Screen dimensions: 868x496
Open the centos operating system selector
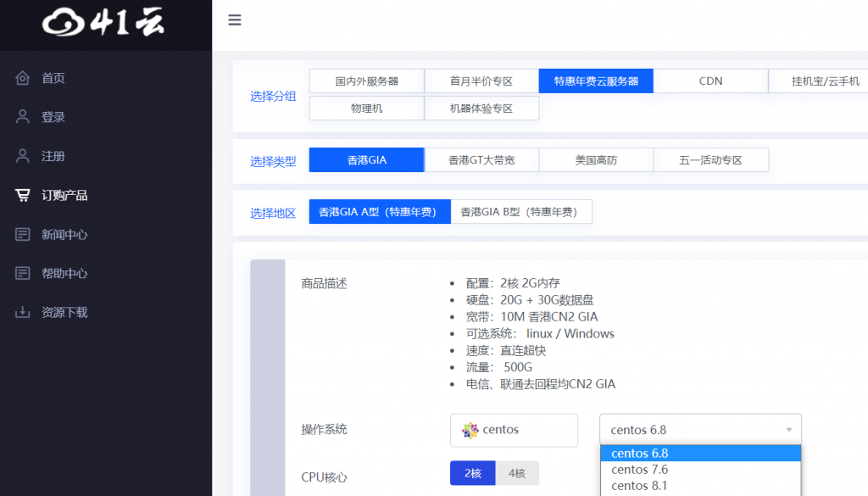coord(514,430)
